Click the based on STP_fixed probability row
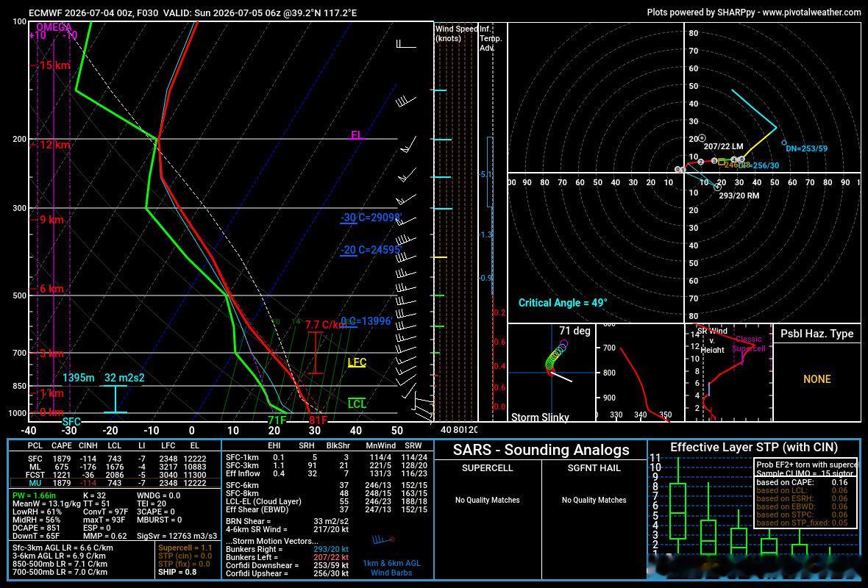Screen dimensions: 868x588 [x=802, y=523]
